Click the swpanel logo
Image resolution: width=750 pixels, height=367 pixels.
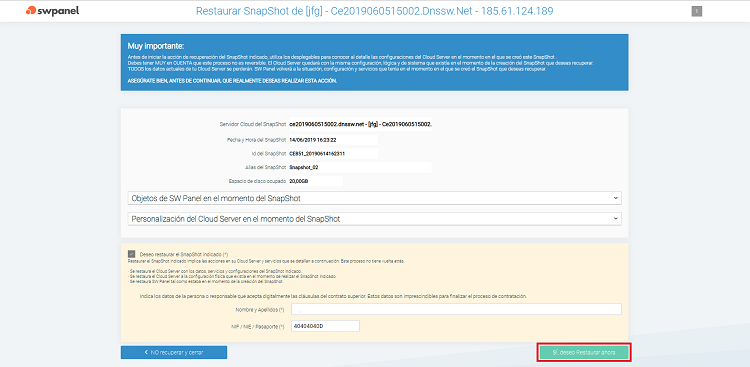[53, 11]
